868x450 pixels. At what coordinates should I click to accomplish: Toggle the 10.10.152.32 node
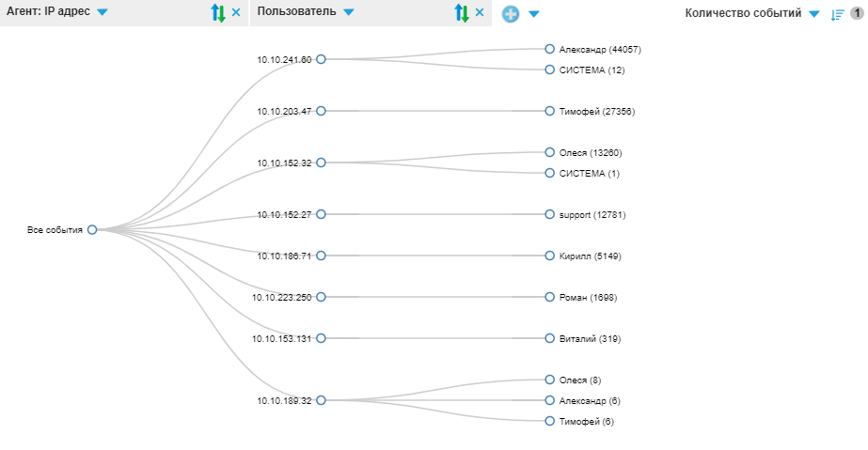[x=321, y=163]
